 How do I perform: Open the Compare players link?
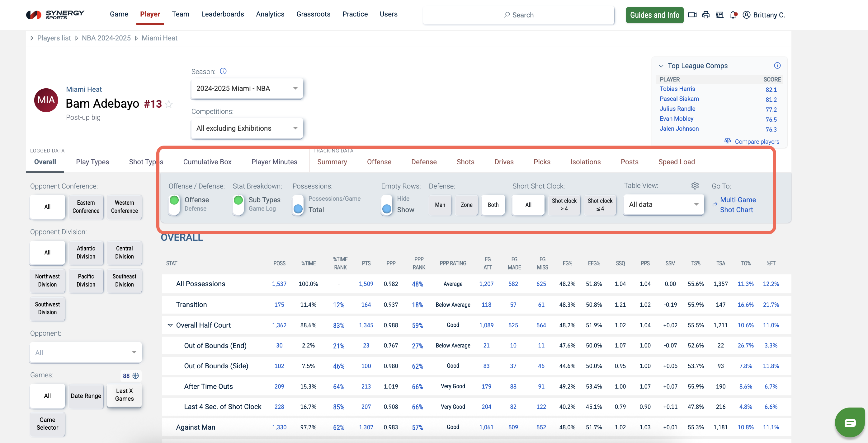pos(757,141)
